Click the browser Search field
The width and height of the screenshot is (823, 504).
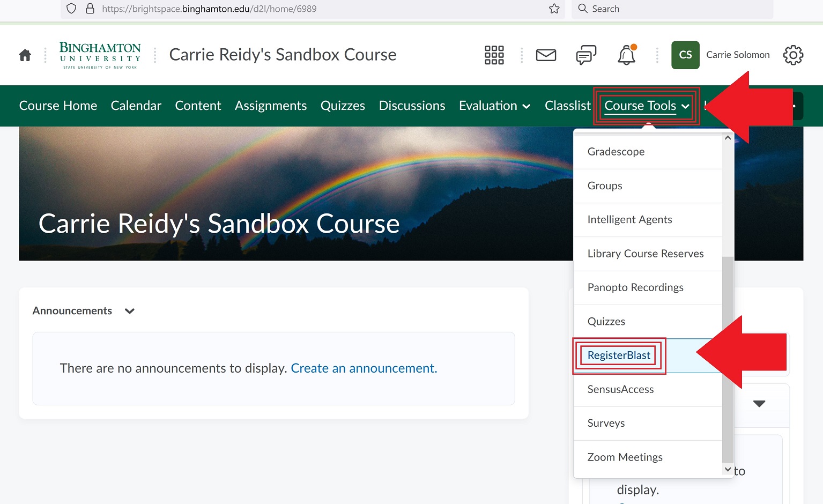pyautogui.click(x=676, y=9)
